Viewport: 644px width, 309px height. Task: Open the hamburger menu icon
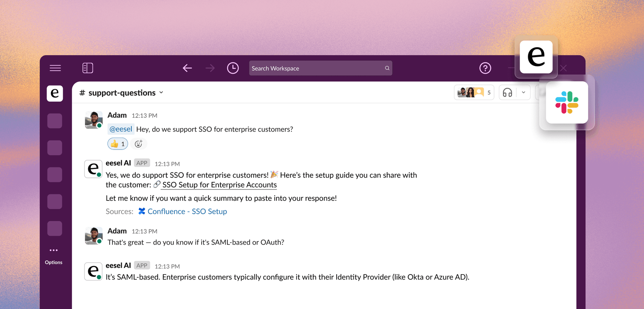55,68
